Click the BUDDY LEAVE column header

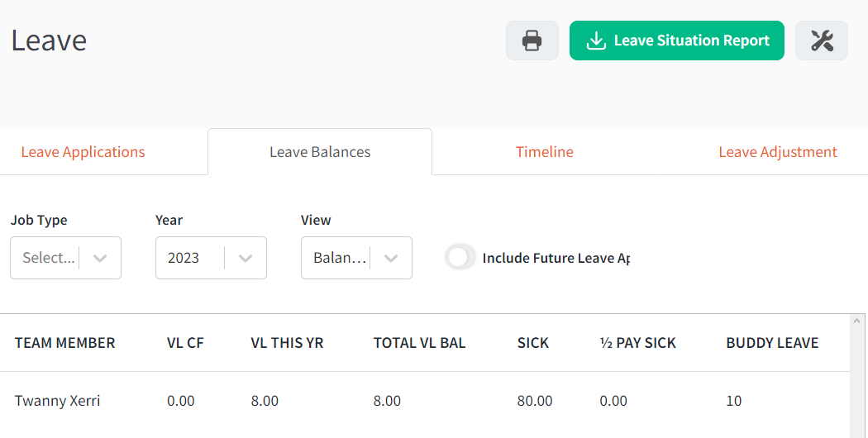(x=772, y=343)
